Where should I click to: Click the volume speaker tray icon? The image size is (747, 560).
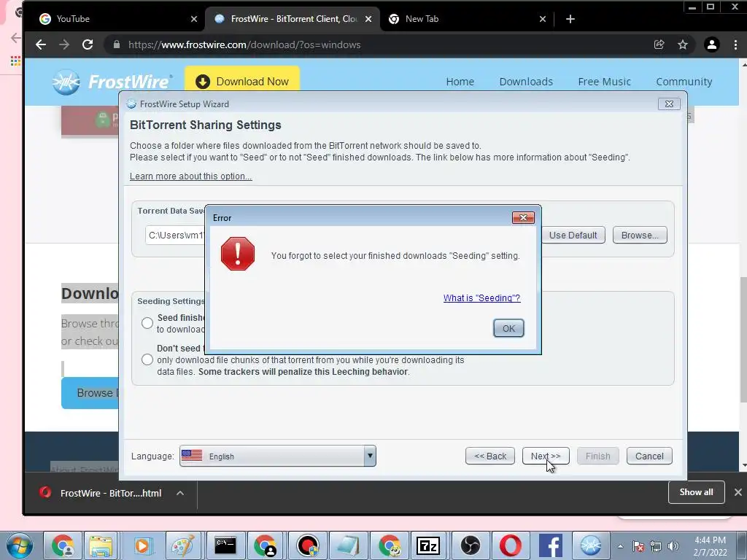[673, 546]
